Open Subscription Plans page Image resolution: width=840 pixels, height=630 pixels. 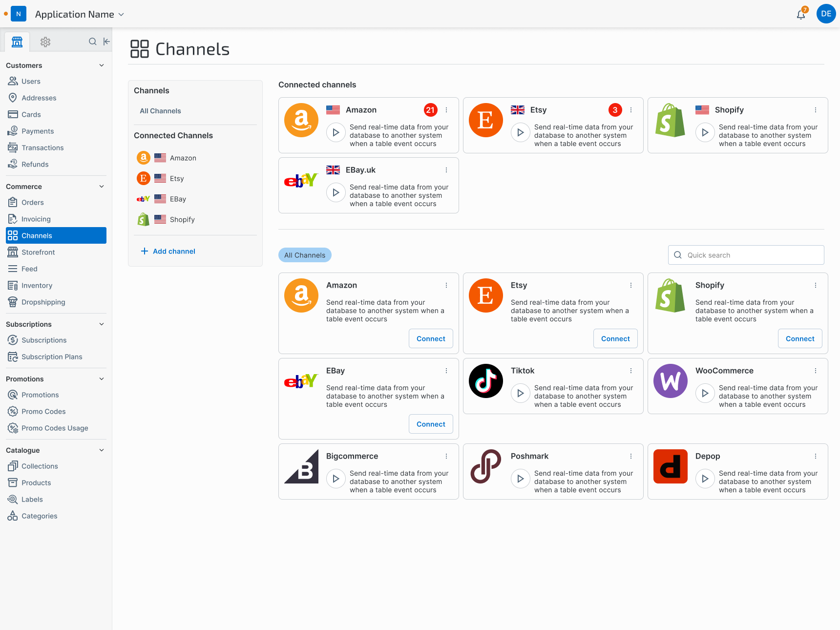[x=56, y=357]
